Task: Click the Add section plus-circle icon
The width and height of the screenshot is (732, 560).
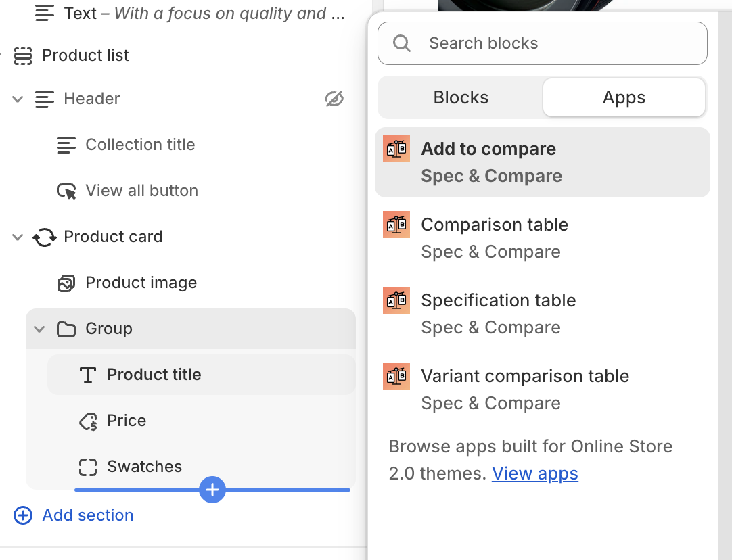Action: (x=23, y=515)
